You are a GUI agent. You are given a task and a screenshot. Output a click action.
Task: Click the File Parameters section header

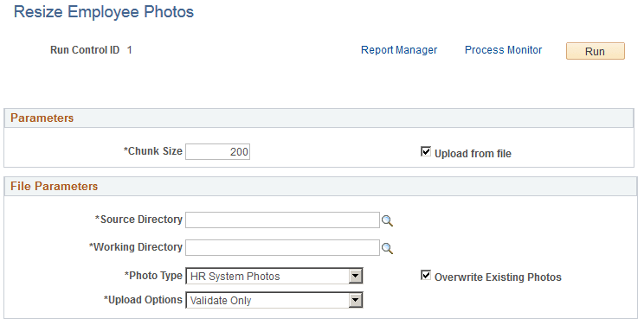pos(320,187)
